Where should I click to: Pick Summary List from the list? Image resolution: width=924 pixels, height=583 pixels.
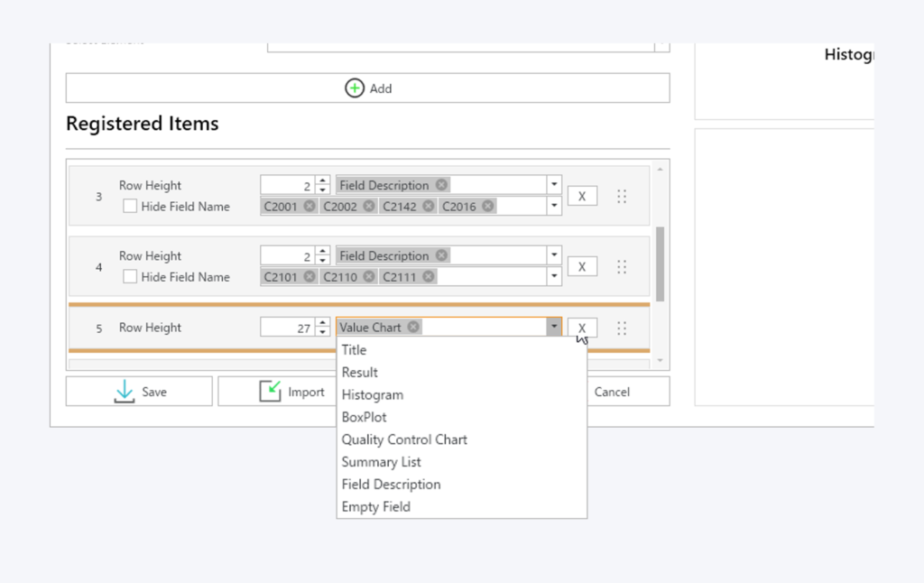pos(381,462)
